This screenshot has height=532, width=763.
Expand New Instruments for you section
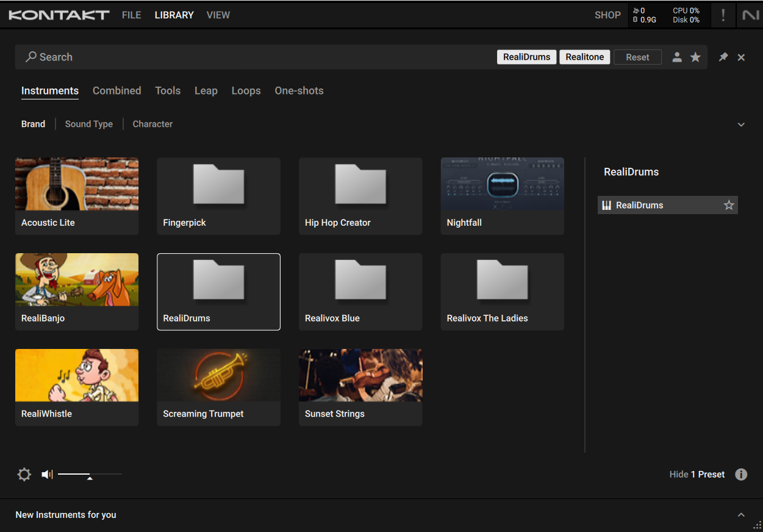741,515
